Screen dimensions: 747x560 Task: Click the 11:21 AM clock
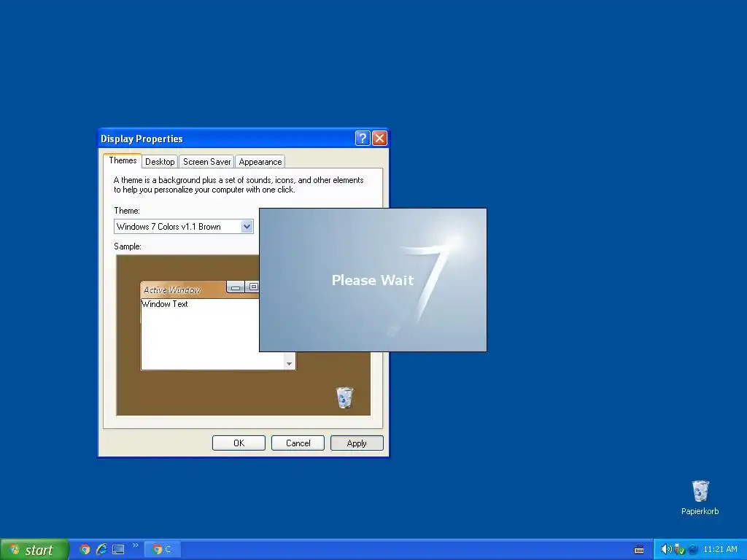[720, 550]
